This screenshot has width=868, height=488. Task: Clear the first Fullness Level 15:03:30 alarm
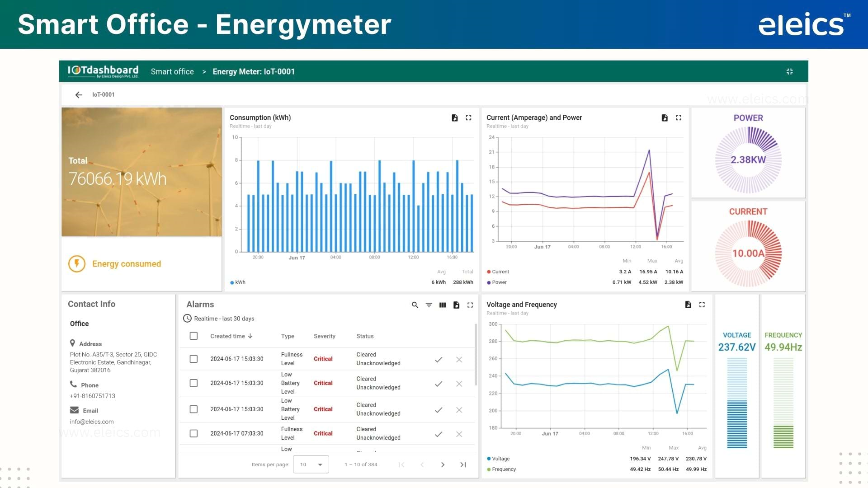[459, 360]
